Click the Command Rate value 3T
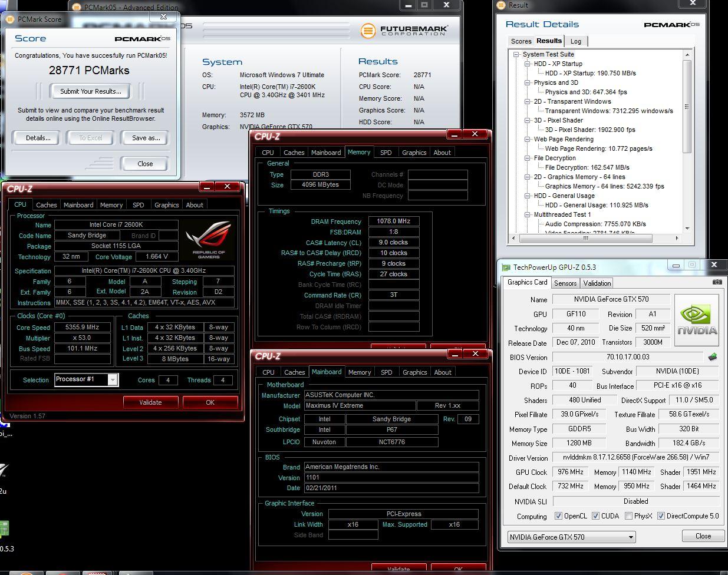 394,295
